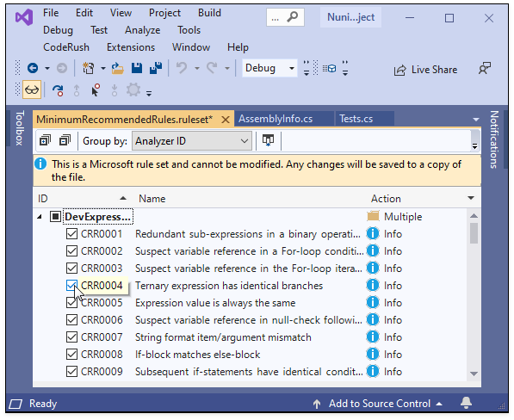The image size is (514, 420).
Task: Toggle the CRR0006 rule checkbox
Action: [x=71, y=320]
